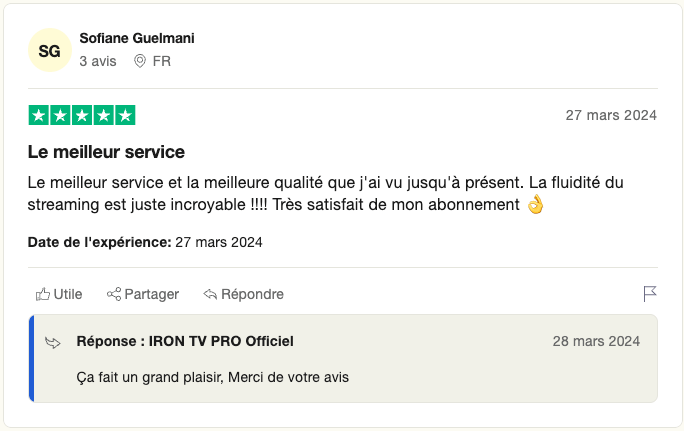Click the SG user avatar
Image resolution: width=684 pixels, height=431 pixels.
tap(49, 49)
